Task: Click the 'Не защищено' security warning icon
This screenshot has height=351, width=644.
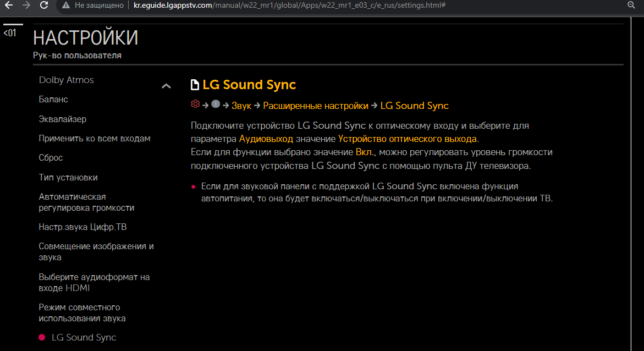Action: (66, 5)
